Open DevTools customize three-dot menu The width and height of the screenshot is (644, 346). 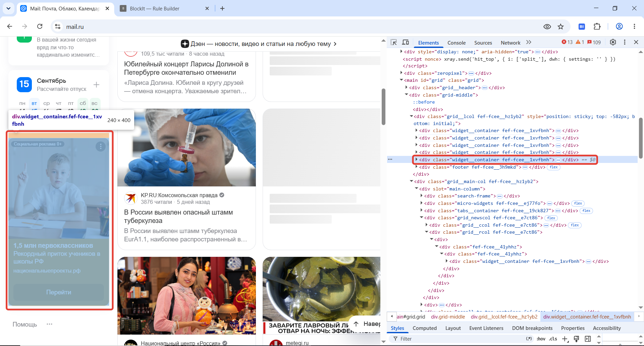(625, 42)
